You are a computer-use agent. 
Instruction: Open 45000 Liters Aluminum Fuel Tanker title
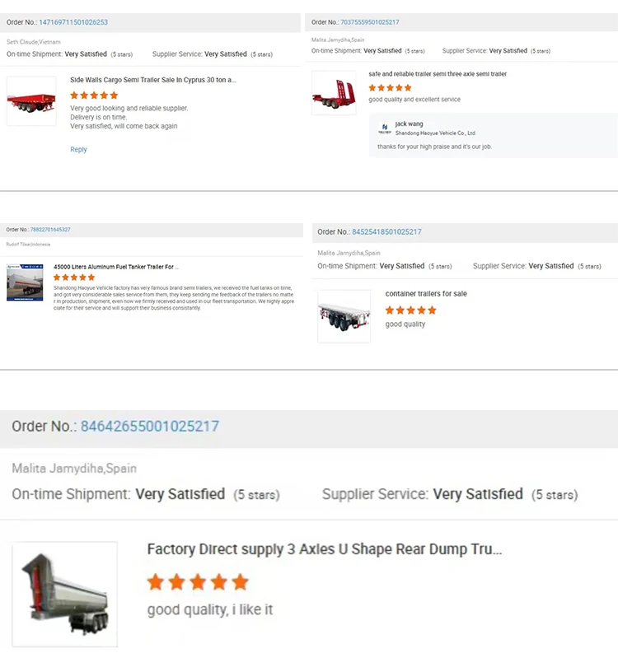[116, 267]
